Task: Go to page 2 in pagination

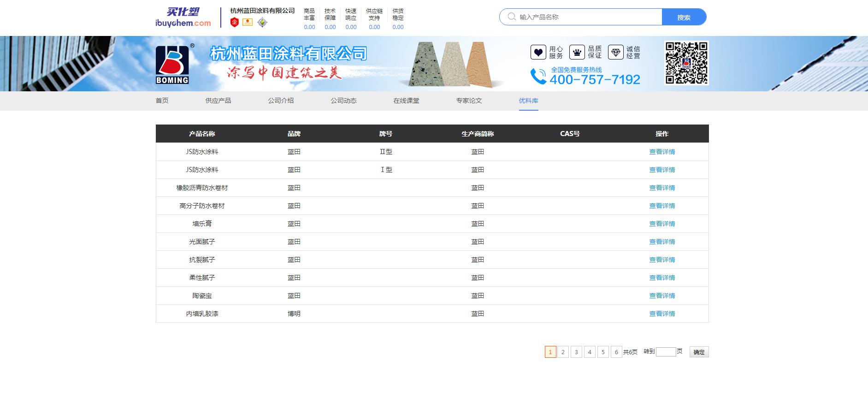Action: coord(563,352)
